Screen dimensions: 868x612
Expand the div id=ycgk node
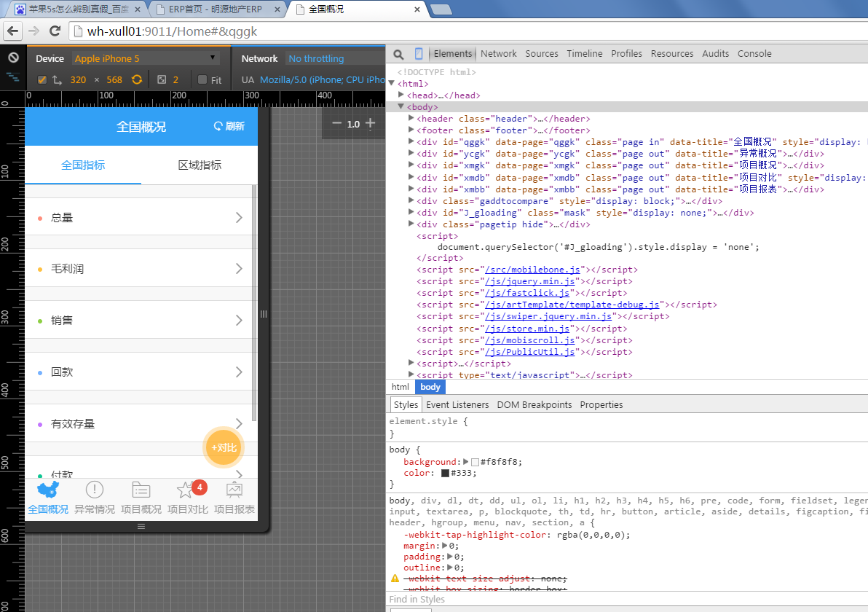pos(411,153)
